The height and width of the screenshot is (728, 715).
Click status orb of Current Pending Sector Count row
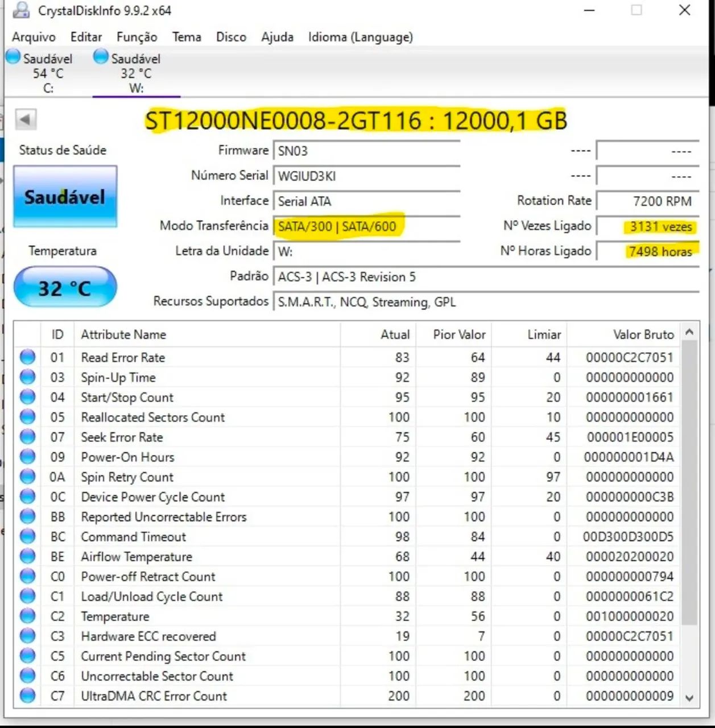pos(27,656)
